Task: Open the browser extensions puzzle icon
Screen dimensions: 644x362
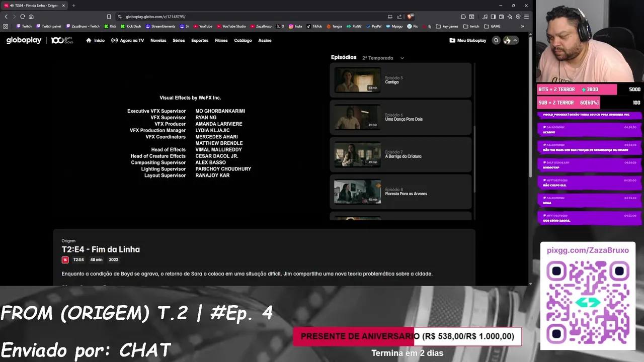Action: pos(463,17)
